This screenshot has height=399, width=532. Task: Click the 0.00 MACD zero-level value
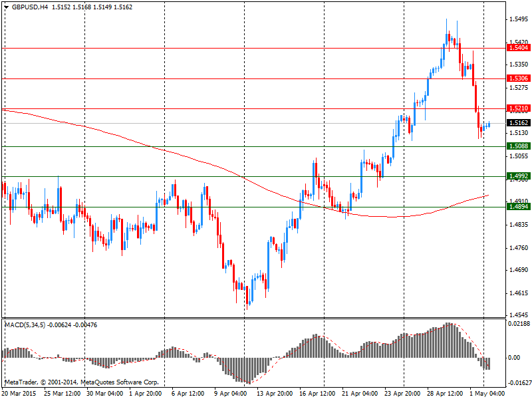point(514,358)
